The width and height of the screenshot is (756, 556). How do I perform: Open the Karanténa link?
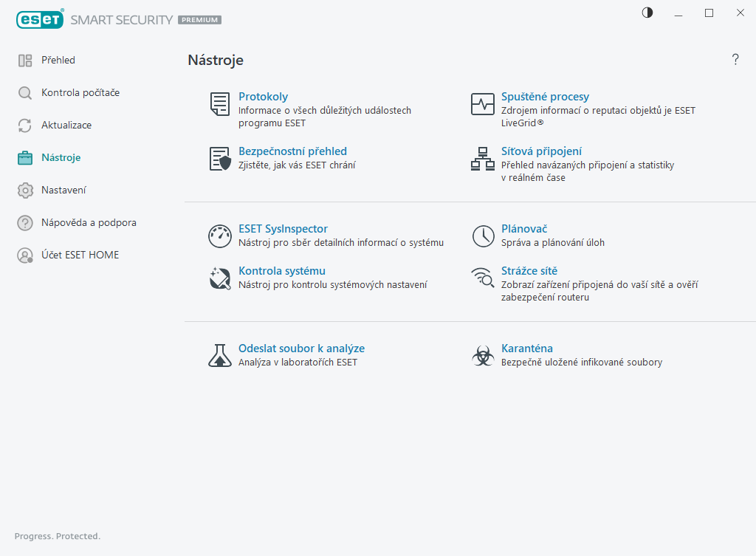tap(526, 349)
